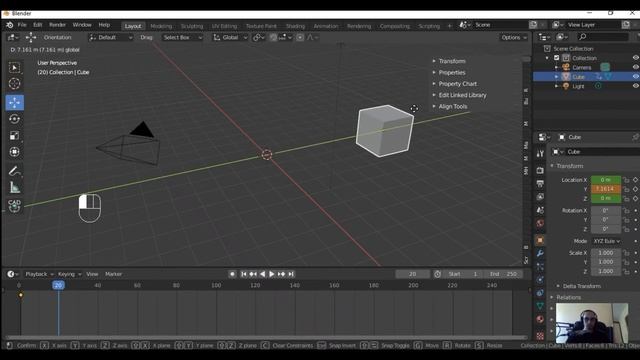Select the CAD tool in toolbar
This screenshot has height=360, width=640.
tap(14, 205)
